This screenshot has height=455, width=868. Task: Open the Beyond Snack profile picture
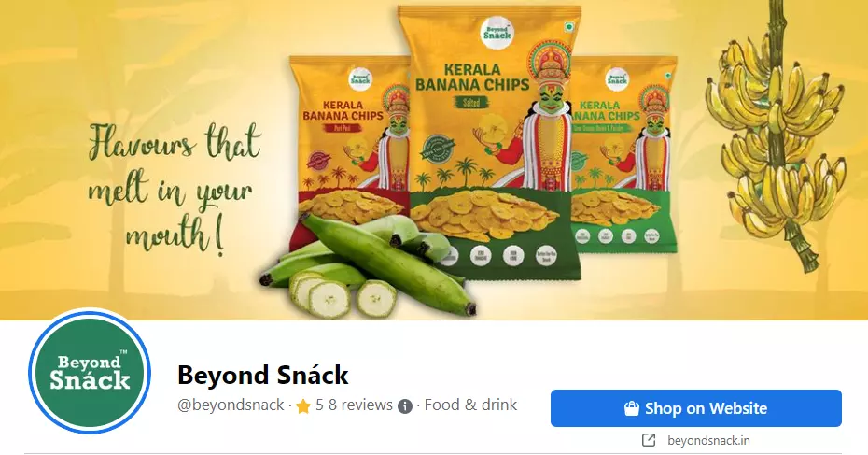[x=89, y=371]
